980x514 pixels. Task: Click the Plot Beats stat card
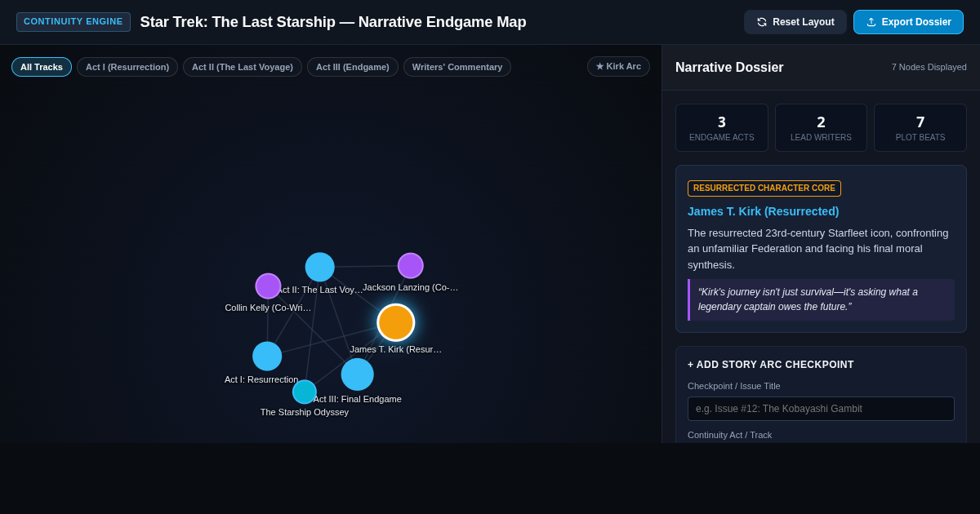920,127
